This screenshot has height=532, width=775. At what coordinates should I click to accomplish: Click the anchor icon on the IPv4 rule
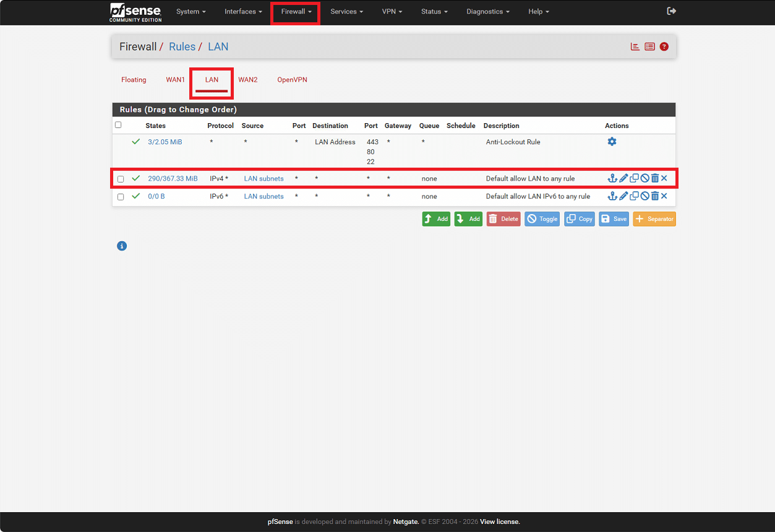point(612,178)
